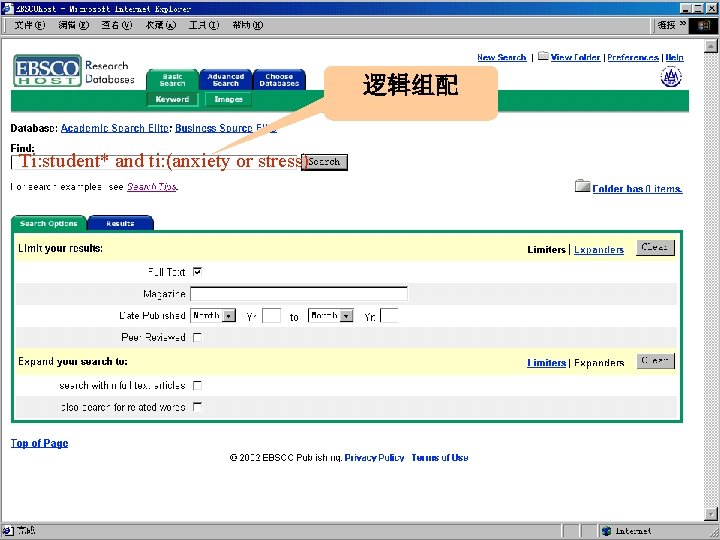Viewport: 720px width, 540px height.
Task: Click the first Yr input field
Action: pos(271,315)
